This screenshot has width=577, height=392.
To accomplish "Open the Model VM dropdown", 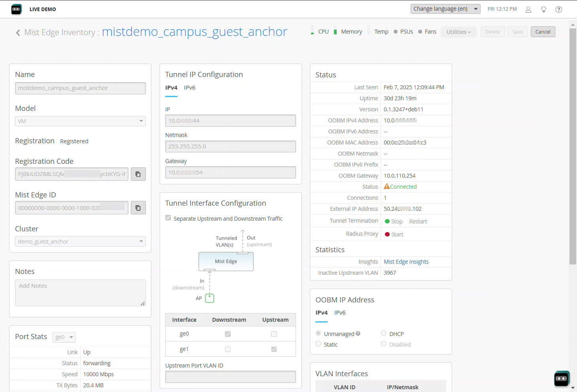I will click(80, 121).
